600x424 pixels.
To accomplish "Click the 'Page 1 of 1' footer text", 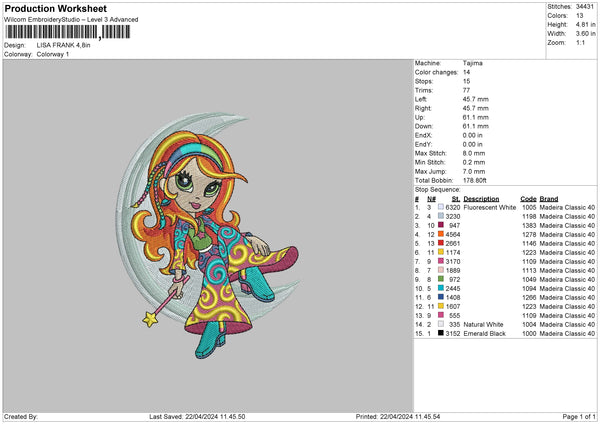I will click(579, 417).
